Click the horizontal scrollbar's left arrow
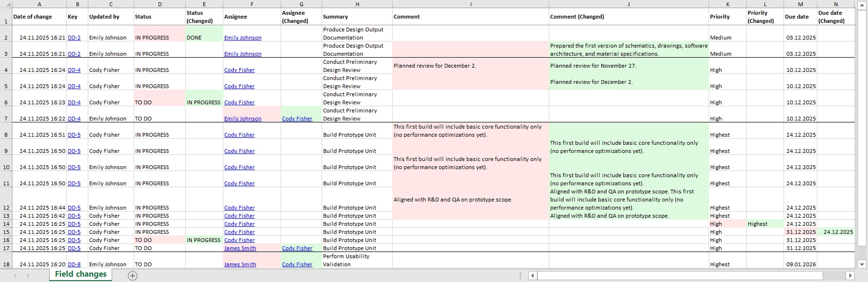Viewport: 868px width, 282px height. click(533, 275)
